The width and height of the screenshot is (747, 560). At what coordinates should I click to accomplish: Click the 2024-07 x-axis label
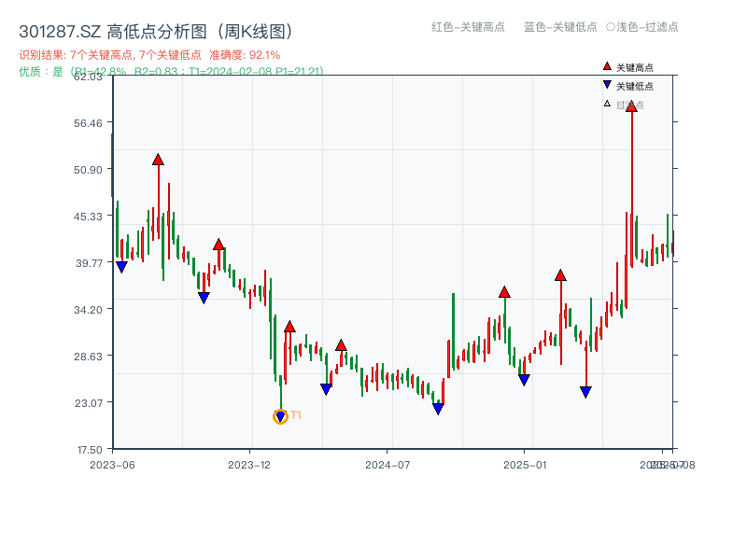386,463
